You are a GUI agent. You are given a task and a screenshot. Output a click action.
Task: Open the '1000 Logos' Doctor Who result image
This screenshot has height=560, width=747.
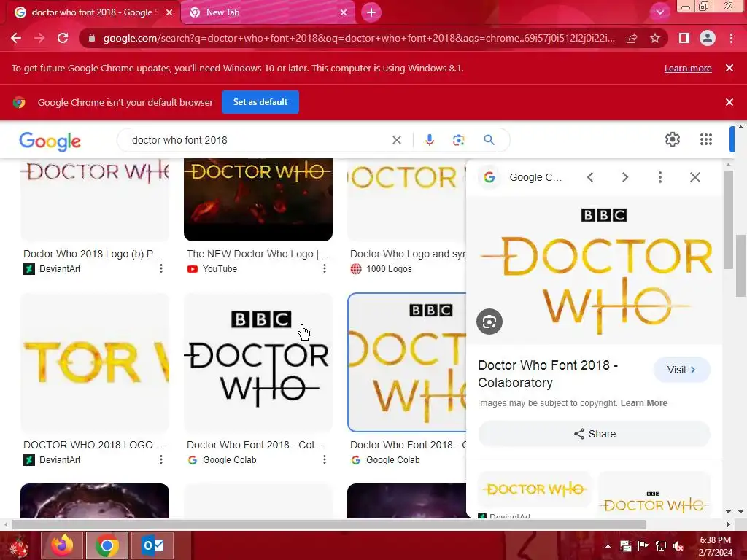click(x=407, y=200)
